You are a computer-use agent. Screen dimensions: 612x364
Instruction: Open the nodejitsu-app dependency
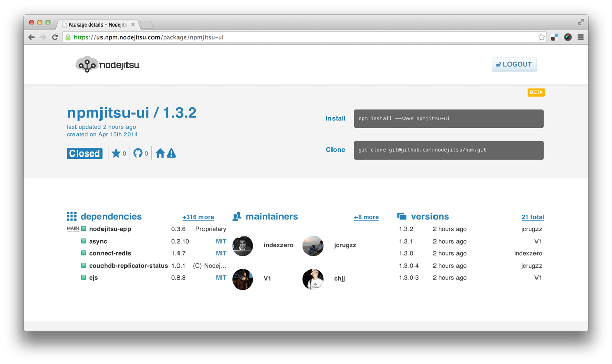(110, 229)
